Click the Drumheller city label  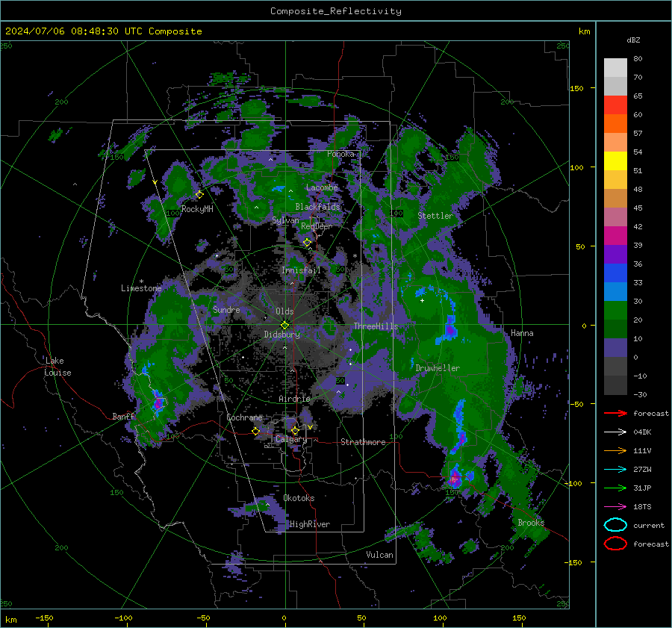(x=438, y=368)
